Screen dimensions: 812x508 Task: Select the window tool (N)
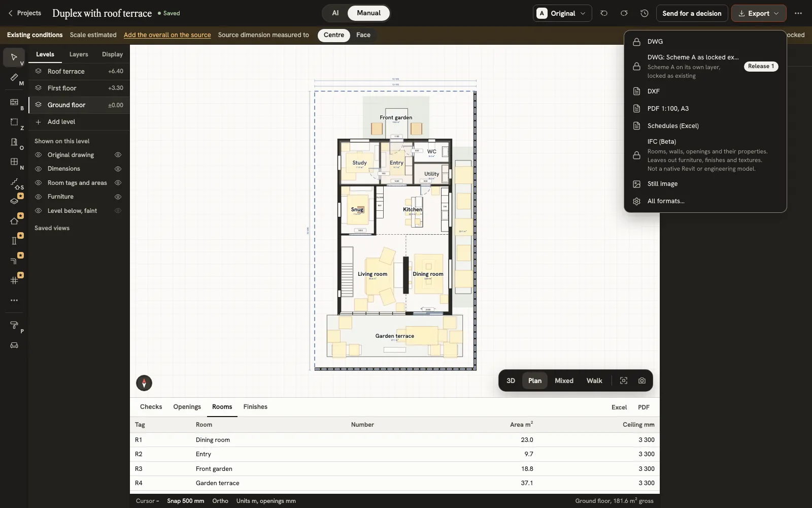14,162
